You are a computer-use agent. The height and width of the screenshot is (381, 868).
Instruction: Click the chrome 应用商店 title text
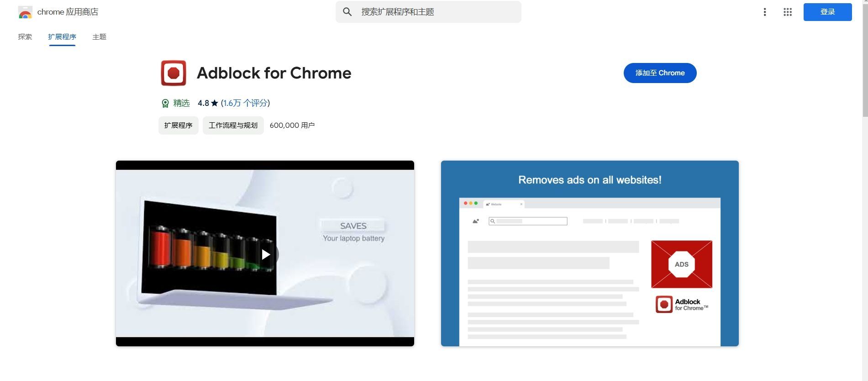point(68,12)
